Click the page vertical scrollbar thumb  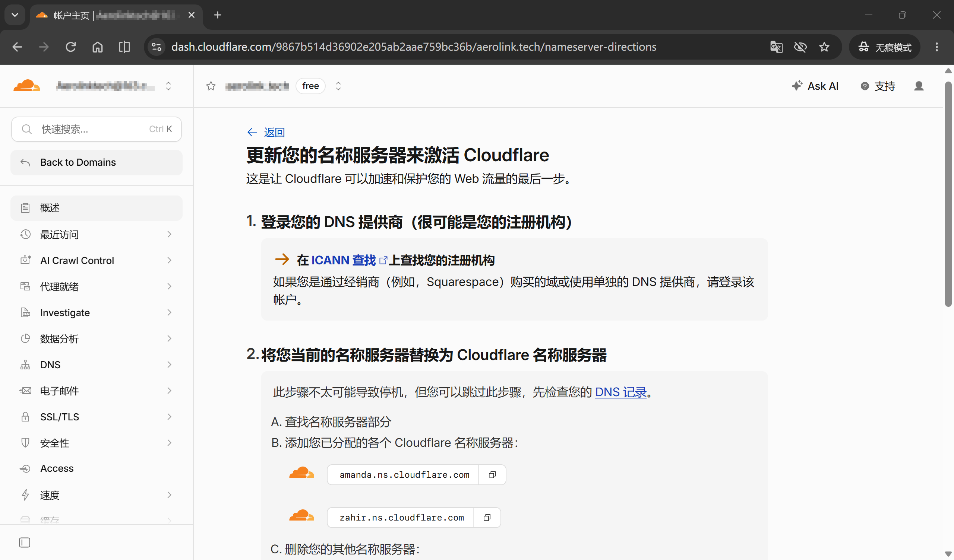(948, 194)
